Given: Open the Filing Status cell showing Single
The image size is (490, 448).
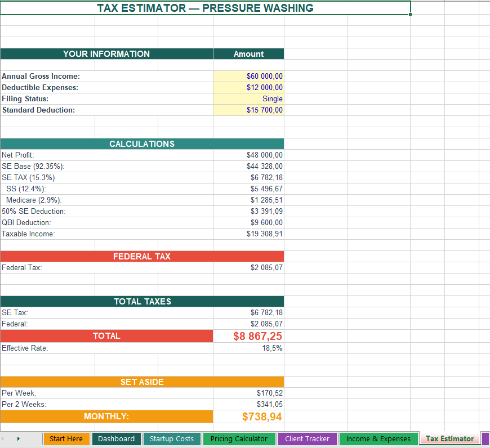Looking at the screenshot, I should (248, 98).
